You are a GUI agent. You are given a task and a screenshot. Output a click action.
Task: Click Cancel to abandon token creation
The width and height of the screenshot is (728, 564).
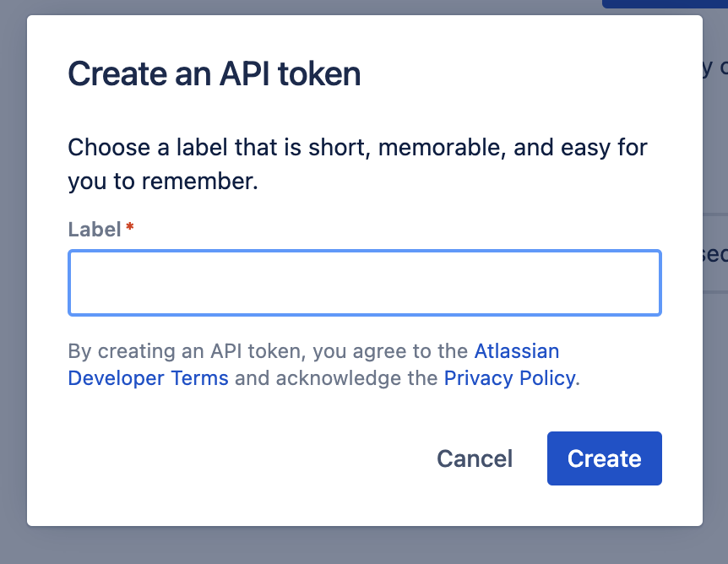tap(474, 458)
